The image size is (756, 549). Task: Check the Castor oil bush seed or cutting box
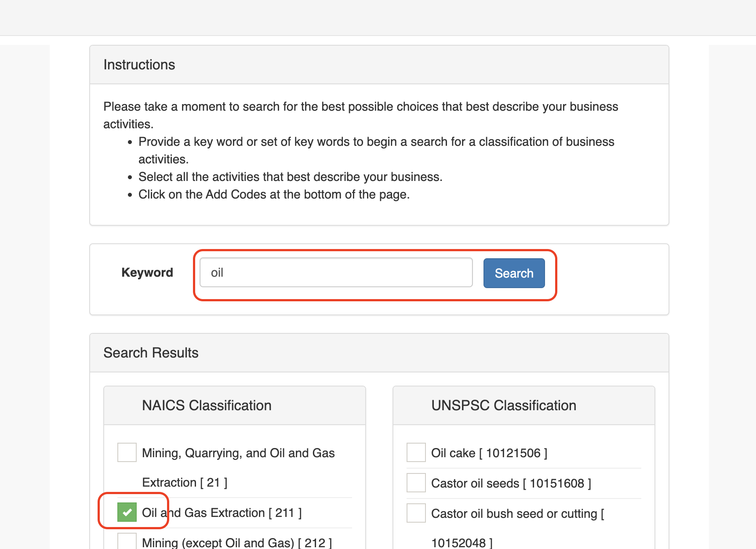(x=416, y=513)
